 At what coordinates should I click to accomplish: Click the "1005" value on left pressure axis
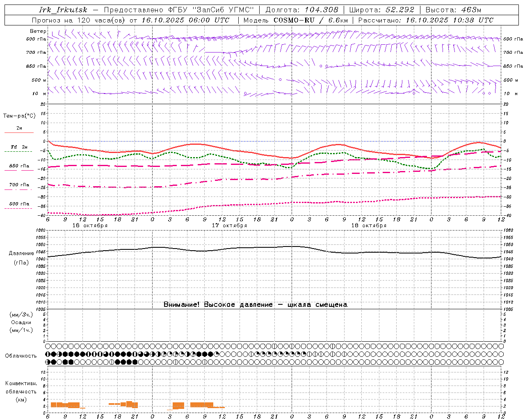[x=41, y=309]
